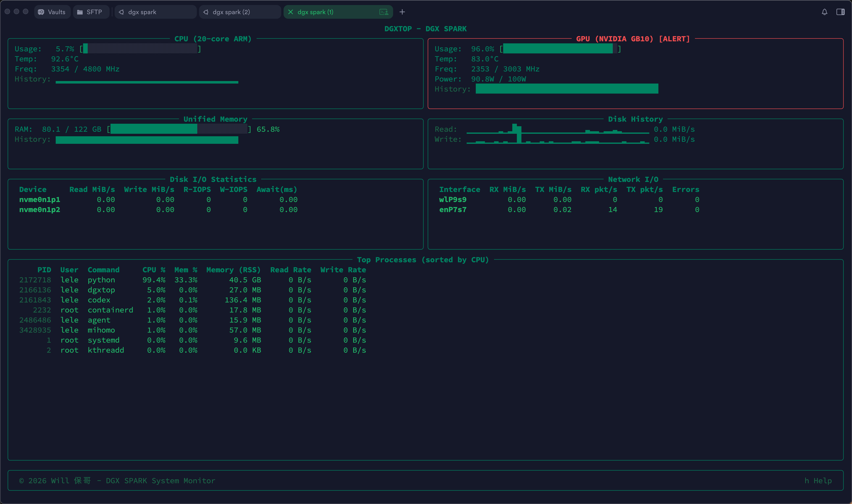Click the DGXTOP – DGX SPARK title
The width and height of the screenshot is (852, 504).
(425, 29)
